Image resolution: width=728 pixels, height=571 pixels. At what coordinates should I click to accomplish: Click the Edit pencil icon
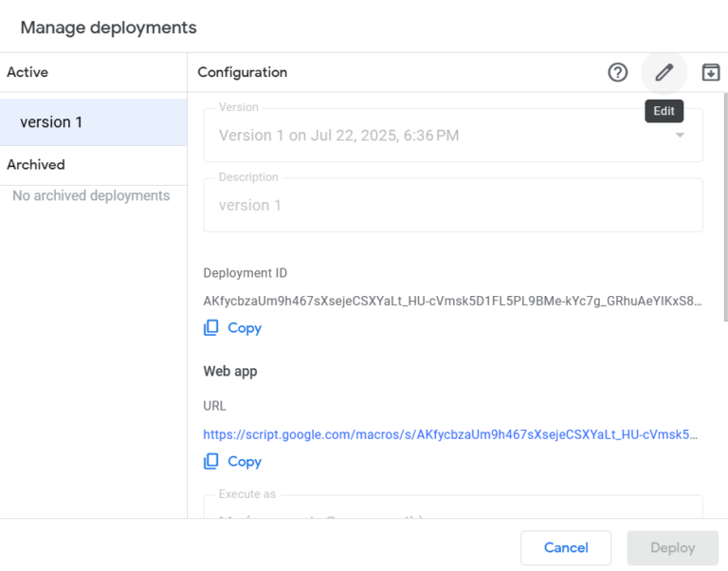(x=664, y=72)
